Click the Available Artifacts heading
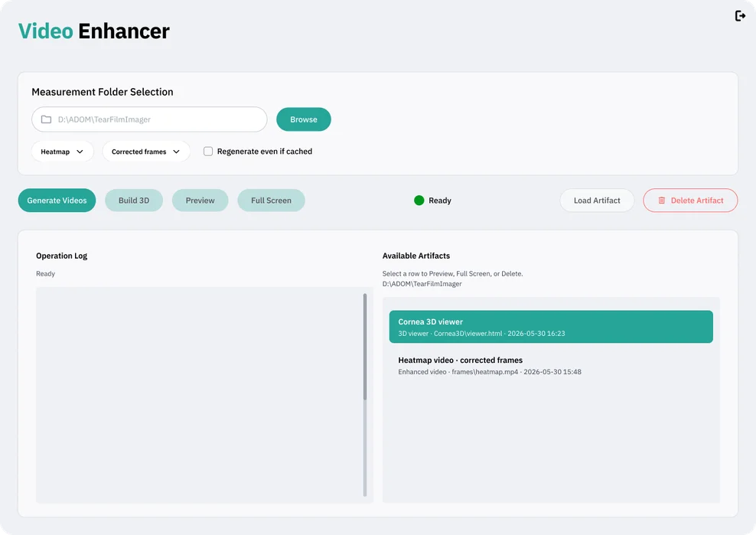This screenshot has width=756, height=535. pos(416,256)
